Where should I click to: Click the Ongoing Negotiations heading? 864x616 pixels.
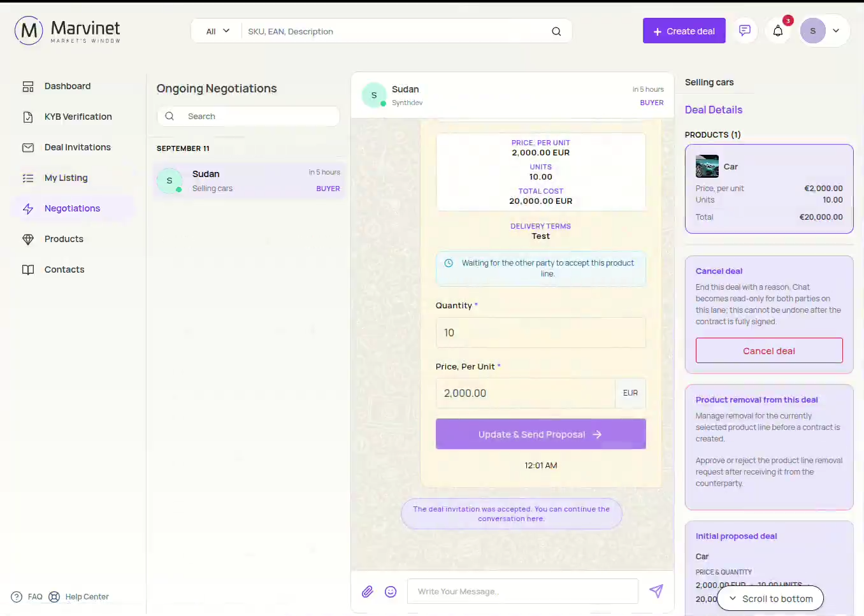[217, 89]
